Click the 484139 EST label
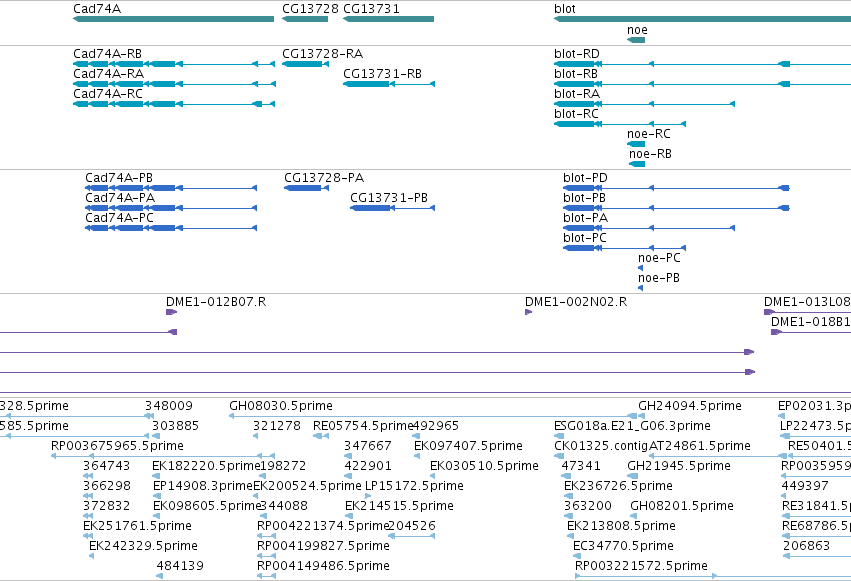 click(x=180, y=566)
